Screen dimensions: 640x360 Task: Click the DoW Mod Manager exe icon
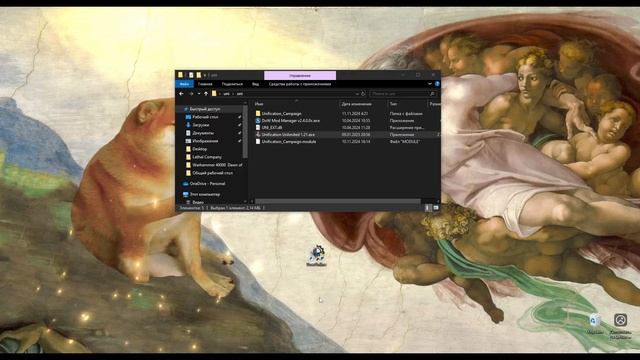click(258, 121)
